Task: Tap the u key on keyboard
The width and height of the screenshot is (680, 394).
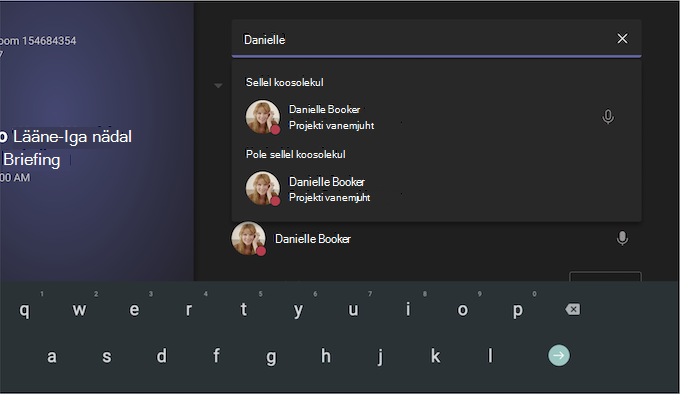Action: pyautogui.click(x=353, y=310)
